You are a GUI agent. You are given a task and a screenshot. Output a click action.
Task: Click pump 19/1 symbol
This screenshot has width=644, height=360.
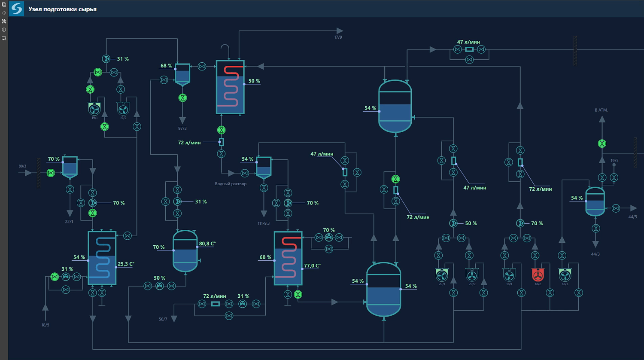point(94,109)
